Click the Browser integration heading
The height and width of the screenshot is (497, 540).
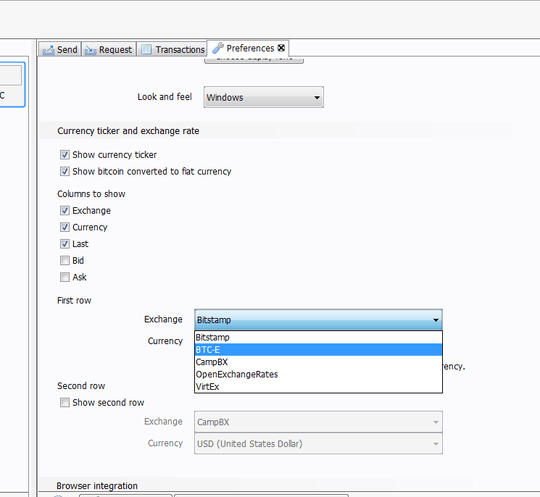[x=97, y=486]
